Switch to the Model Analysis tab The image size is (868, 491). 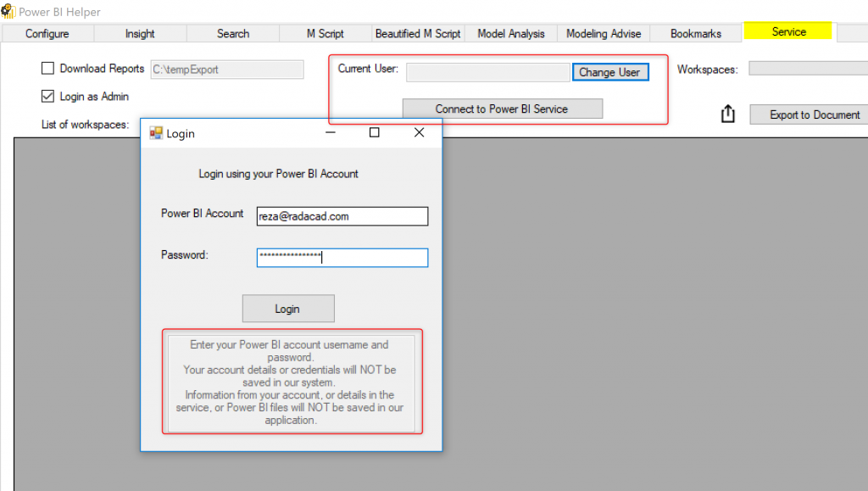(x=511, y=33)
